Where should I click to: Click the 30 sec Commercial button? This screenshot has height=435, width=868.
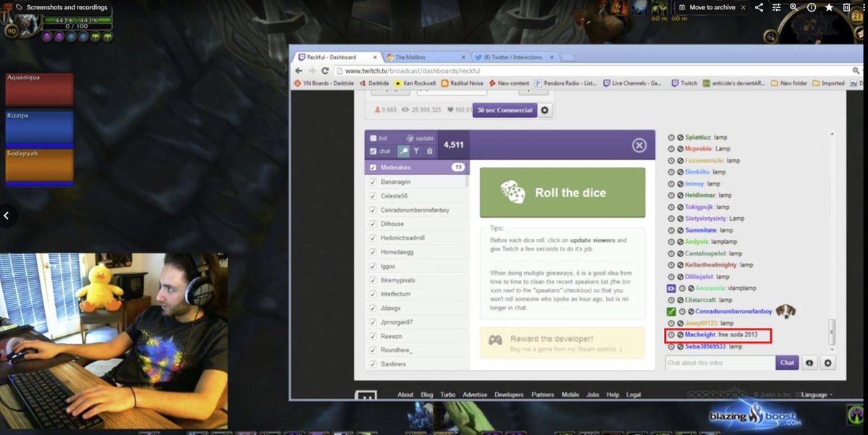click(505, 110)
